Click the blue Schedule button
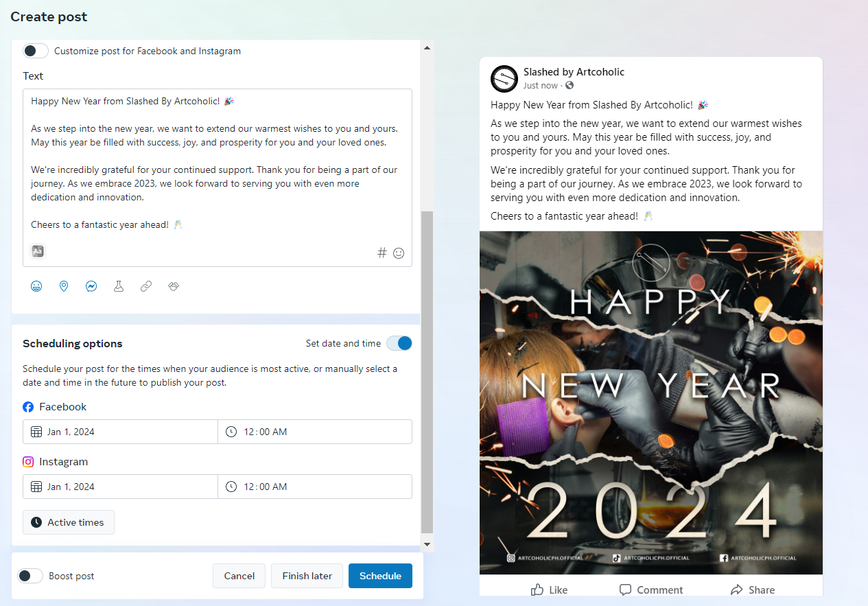868x606 pixels. 380,576
